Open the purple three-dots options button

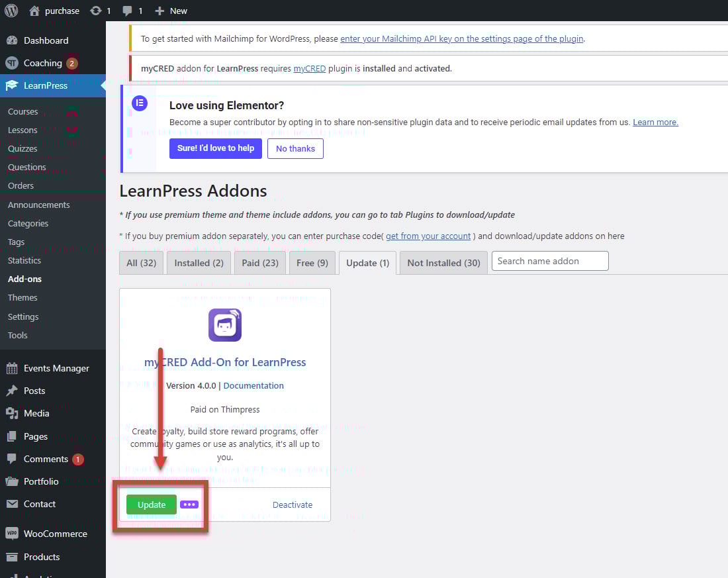click(x=189, y=505)
